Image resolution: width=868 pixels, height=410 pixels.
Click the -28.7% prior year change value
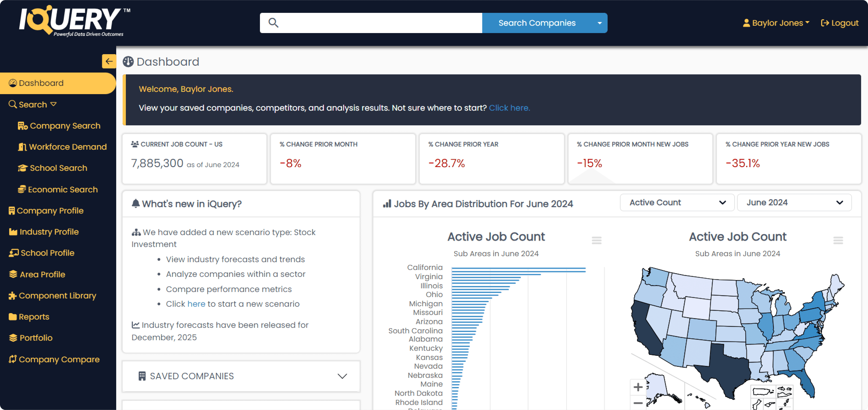pyautogui.click(x=446, y=163)
